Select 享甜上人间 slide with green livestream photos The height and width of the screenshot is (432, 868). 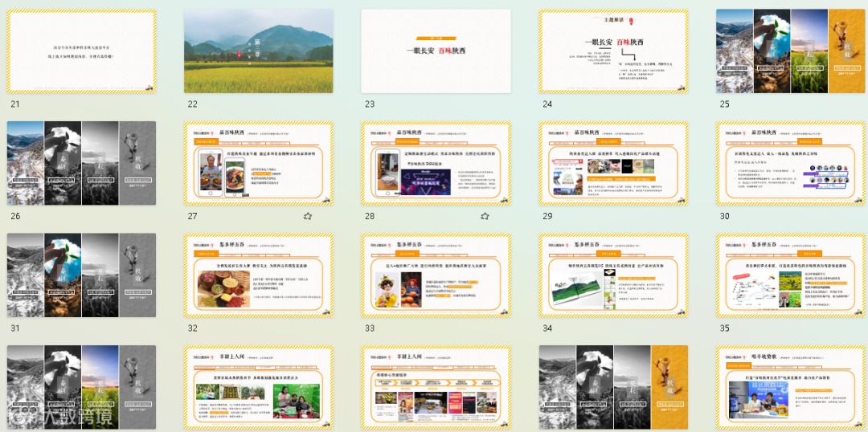point(259,387)
